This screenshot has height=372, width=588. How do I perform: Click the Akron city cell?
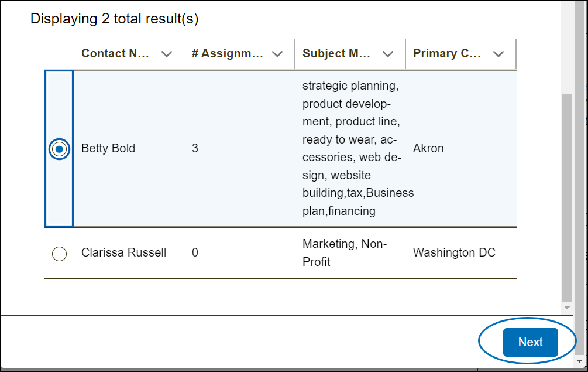428,148
